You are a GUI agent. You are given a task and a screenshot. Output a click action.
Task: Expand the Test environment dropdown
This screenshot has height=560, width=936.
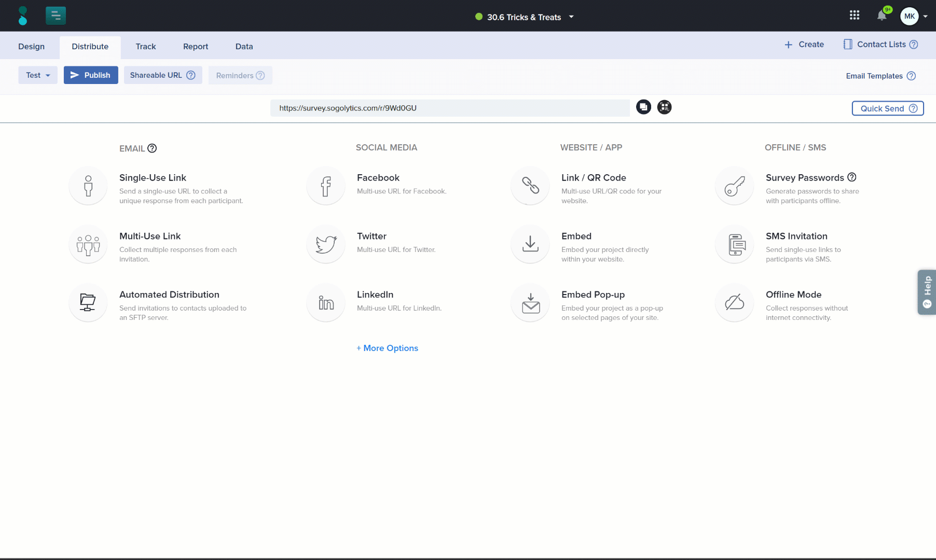tap(37, 75)
